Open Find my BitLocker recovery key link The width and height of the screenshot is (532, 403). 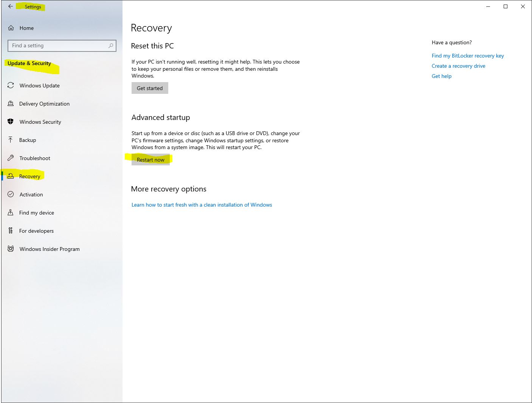point(468,56)
